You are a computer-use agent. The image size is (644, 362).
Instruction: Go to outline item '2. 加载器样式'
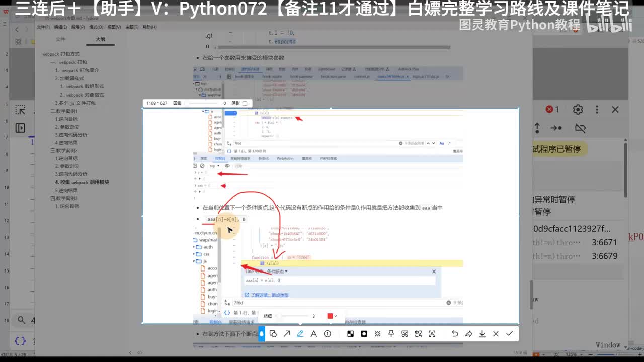pyautogui.click(x=69, y=78)
